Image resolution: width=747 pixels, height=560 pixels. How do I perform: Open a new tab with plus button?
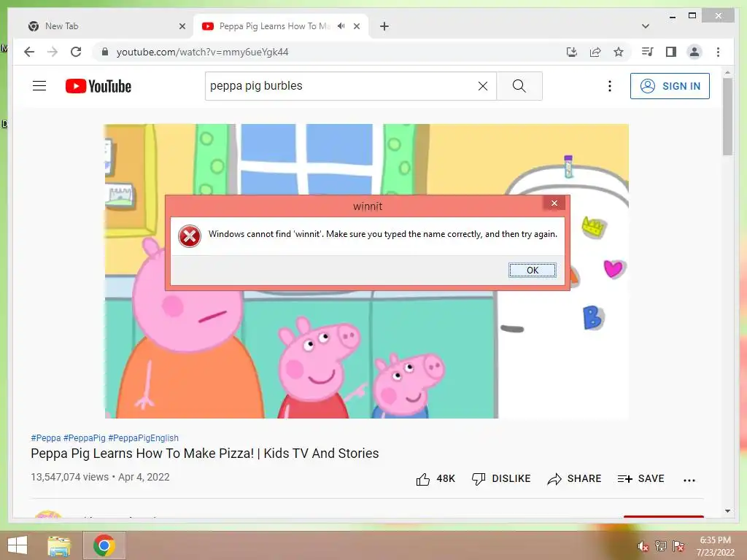coord(384,26)
